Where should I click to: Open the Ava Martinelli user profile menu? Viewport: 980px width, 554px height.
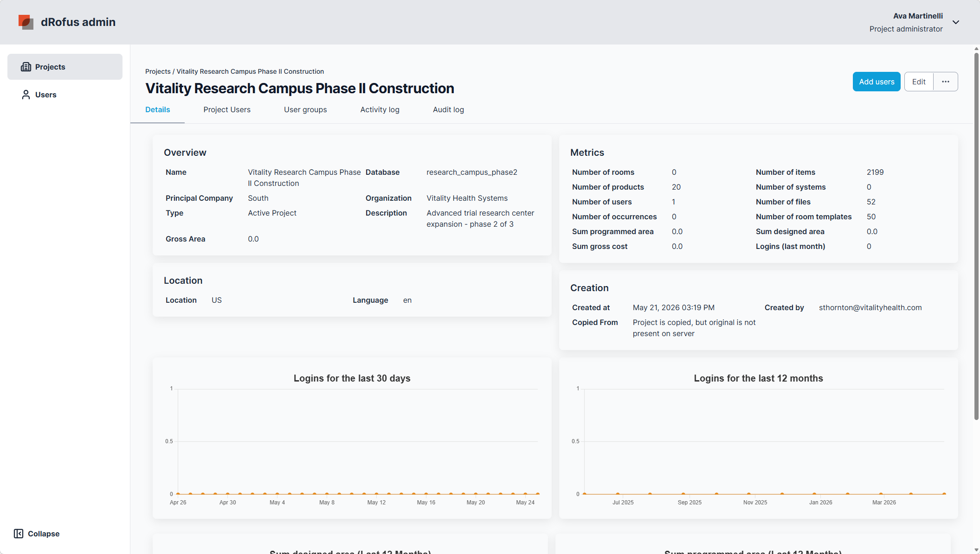coord(906,22)
